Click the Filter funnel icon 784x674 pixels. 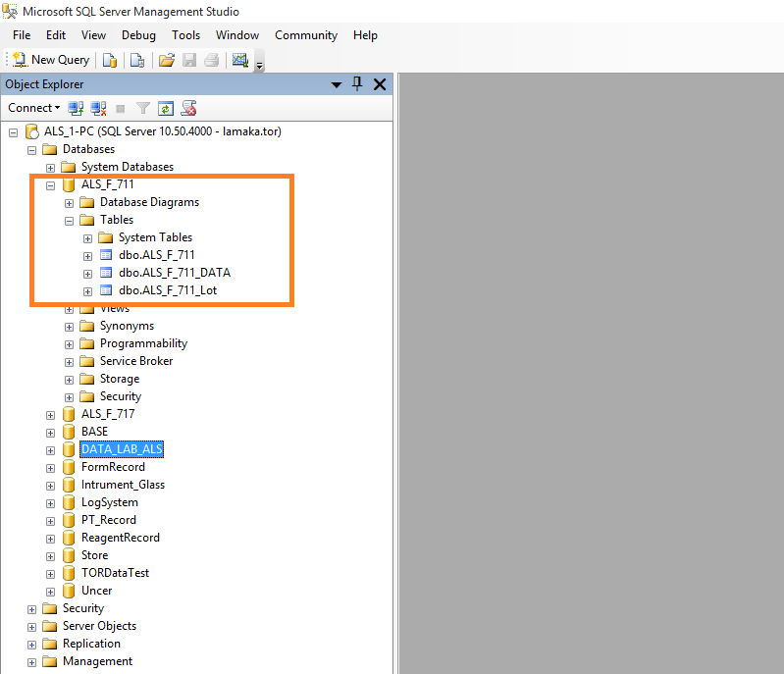click(x=143, y=108)
